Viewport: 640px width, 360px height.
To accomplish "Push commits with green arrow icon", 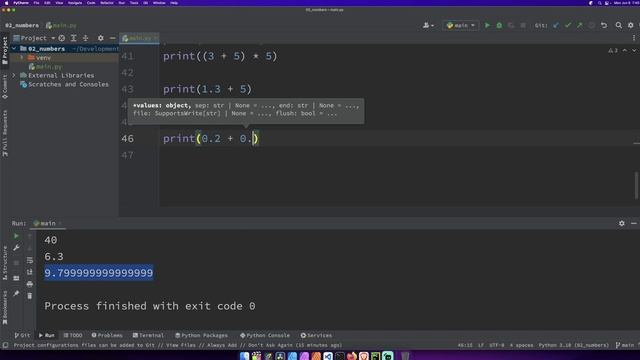I will 580,25.
